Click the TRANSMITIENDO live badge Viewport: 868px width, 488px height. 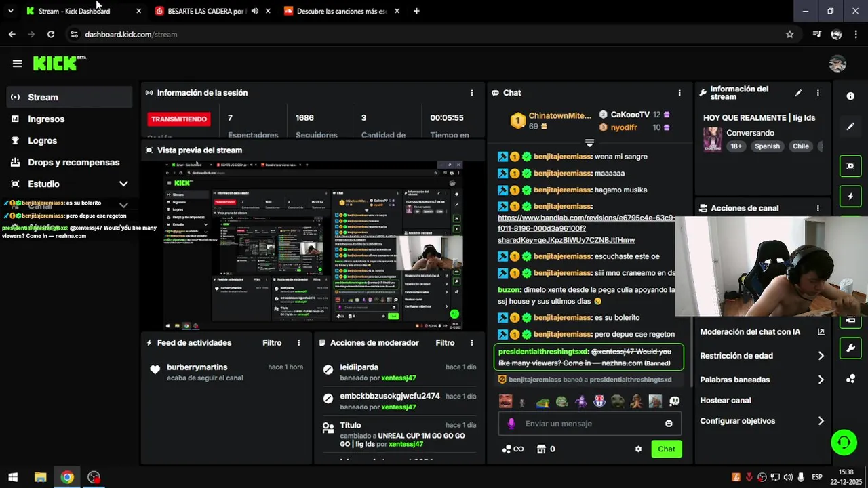point(179,119)
